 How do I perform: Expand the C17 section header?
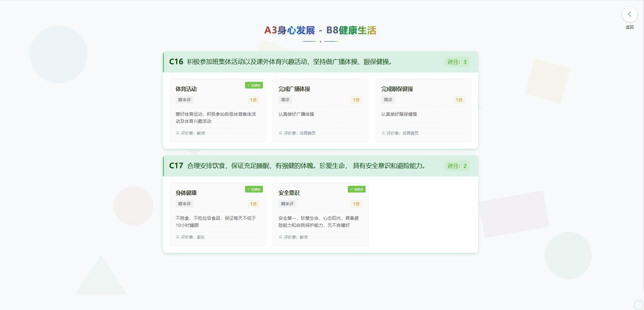pos(320,166)
